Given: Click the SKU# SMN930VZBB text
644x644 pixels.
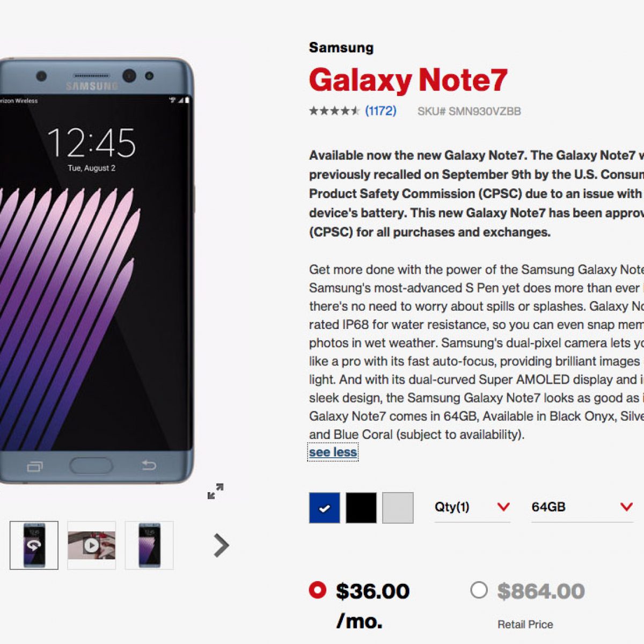Looking at the screenshot, I should coord(469,112).
